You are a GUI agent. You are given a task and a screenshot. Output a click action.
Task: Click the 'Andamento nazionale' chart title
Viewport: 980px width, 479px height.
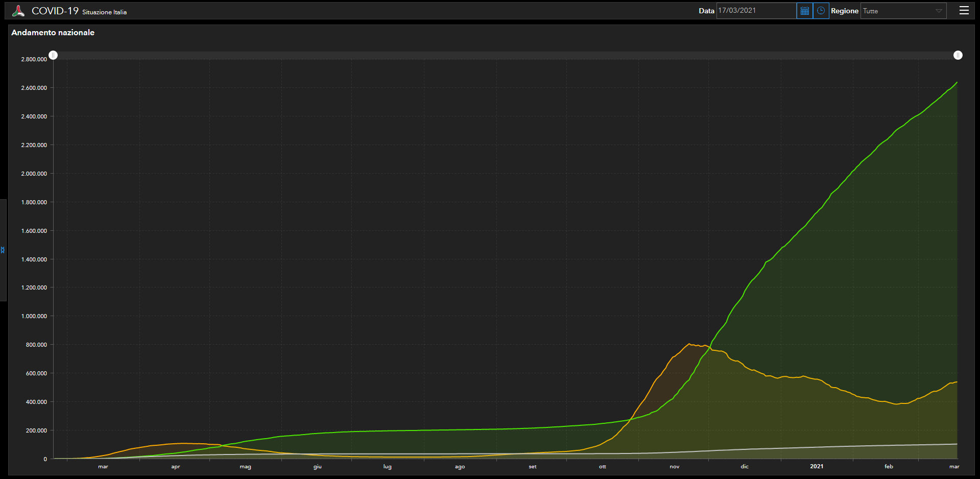[x=53, y=32]
